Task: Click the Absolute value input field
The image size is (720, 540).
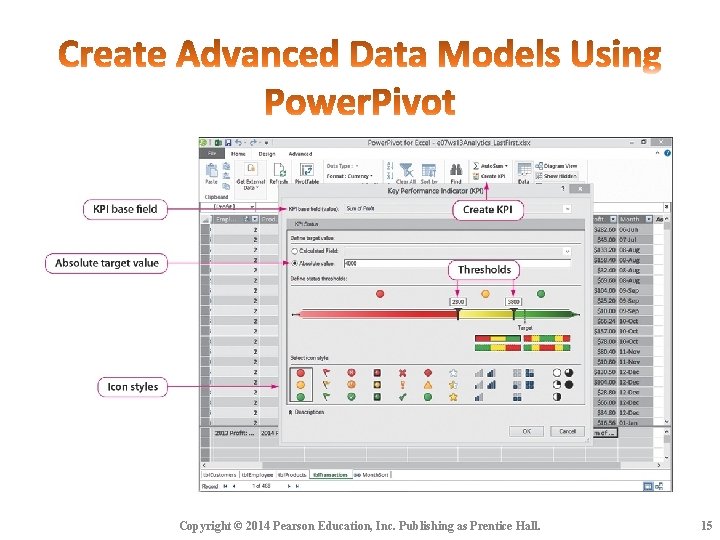Action: [457, 264]
